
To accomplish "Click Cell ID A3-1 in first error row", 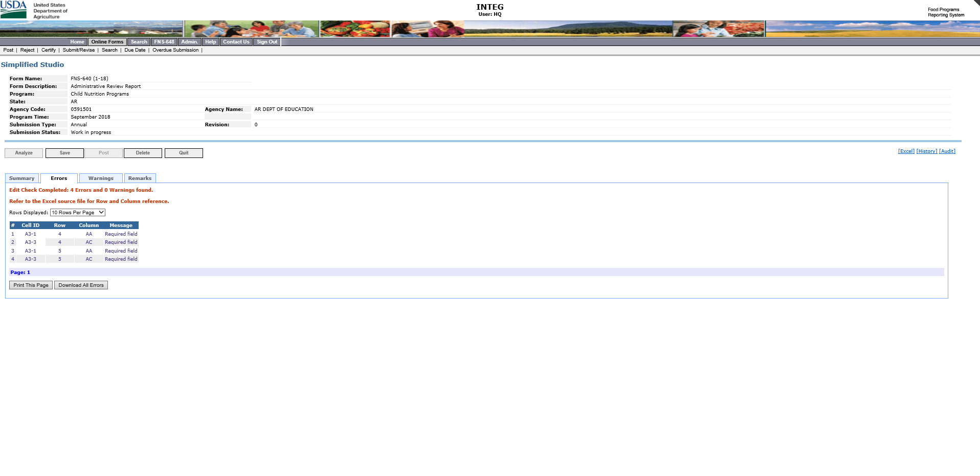I will pyautogui.click(x=31, y=234).
